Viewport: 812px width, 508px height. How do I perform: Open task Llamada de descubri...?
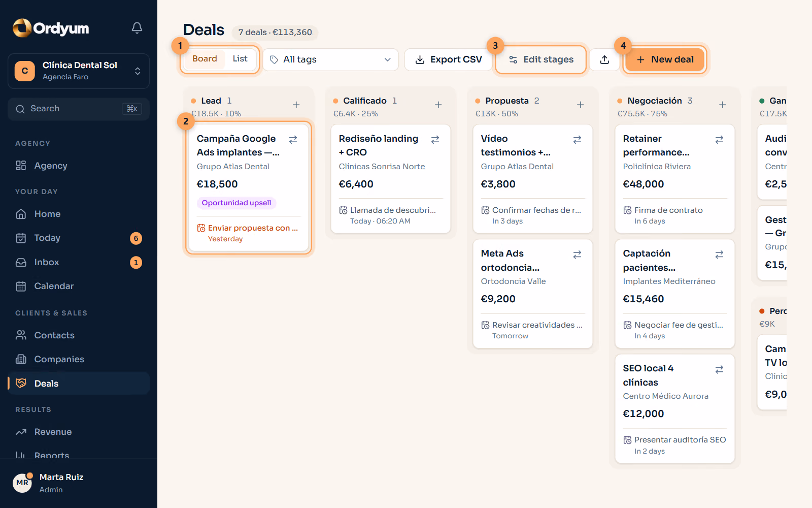tap(391, 215)
